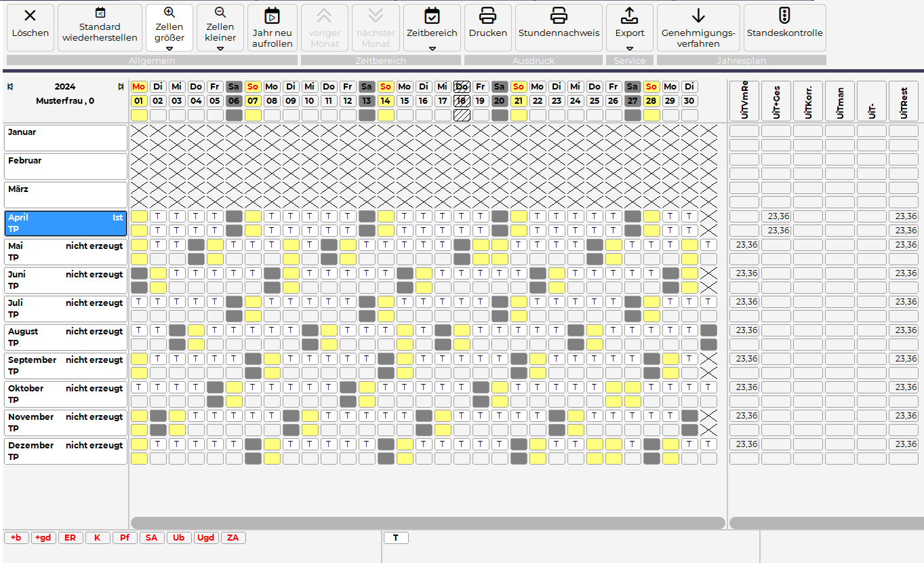Select the September month row

pos(65,366)
